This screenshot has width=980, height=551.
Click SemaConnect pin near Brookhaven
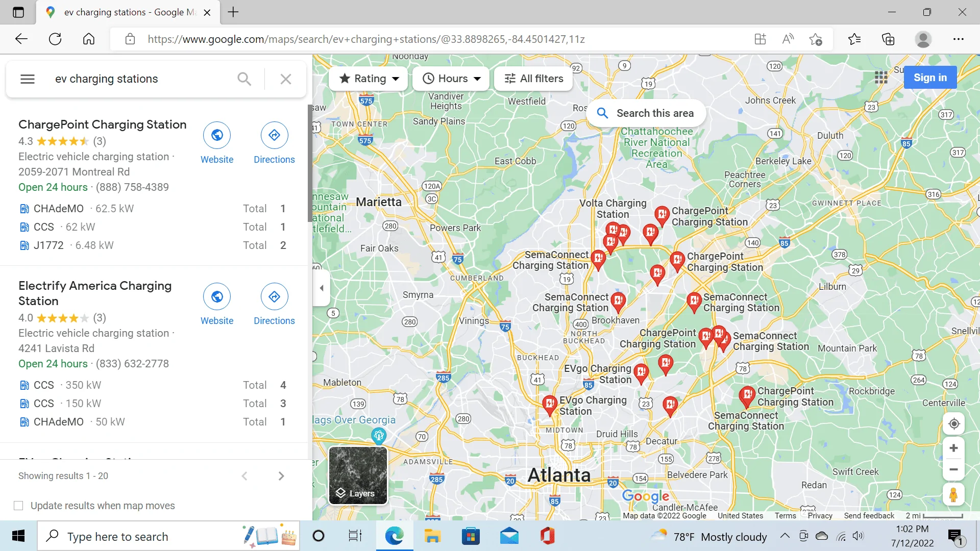coord(618,302)
